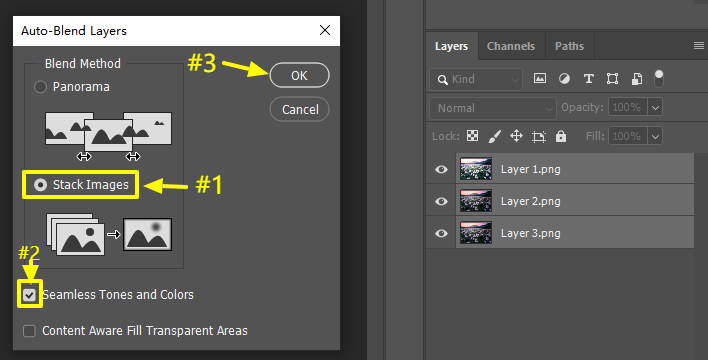Switch to the Paths tab
This screenshot has height=360, width=708.
pos(569,46)
